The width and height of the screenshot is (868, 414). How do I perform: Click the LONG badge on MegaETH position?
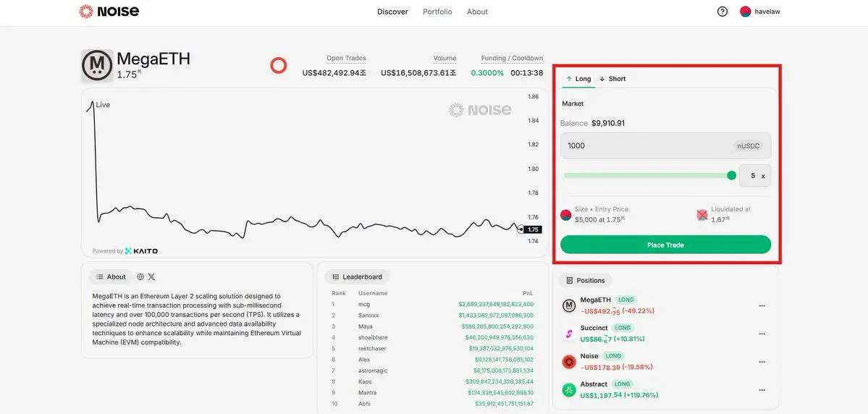(x=625, y=300)
